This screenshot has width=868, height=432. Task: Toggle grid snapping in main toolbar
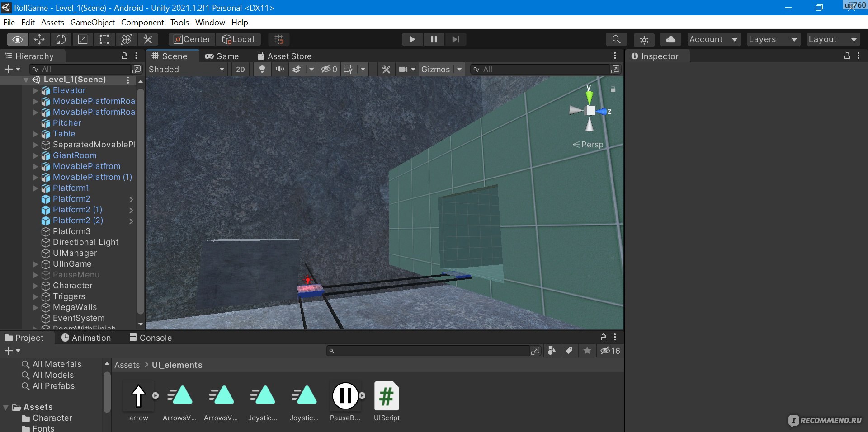coord(279,39)
